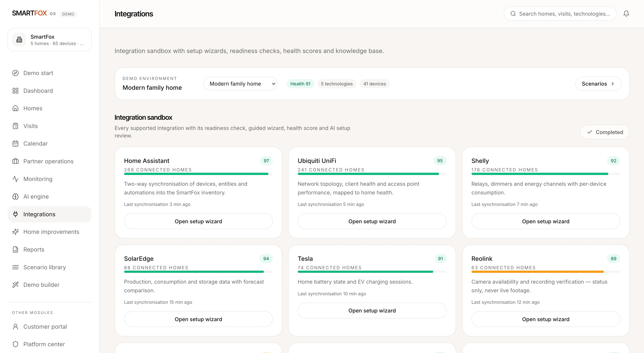Open setup wizard for Tesla

point(372,311)
